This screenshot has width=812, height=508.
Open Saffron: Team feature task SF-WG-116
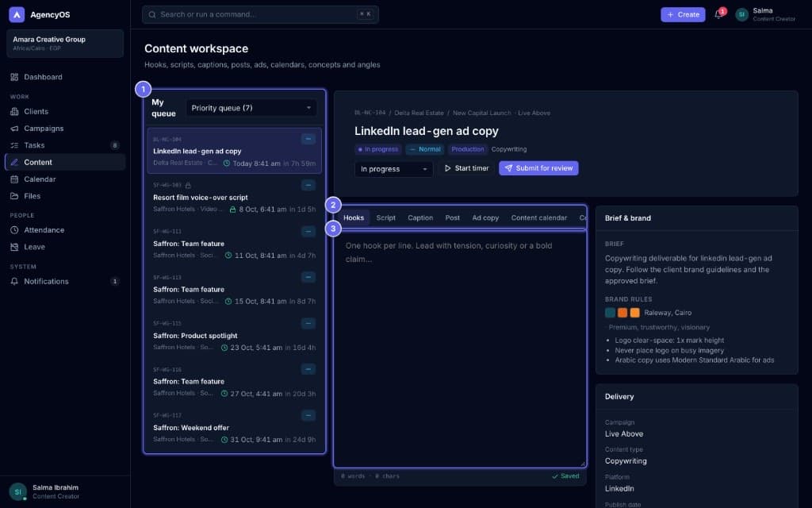point(234,381)
